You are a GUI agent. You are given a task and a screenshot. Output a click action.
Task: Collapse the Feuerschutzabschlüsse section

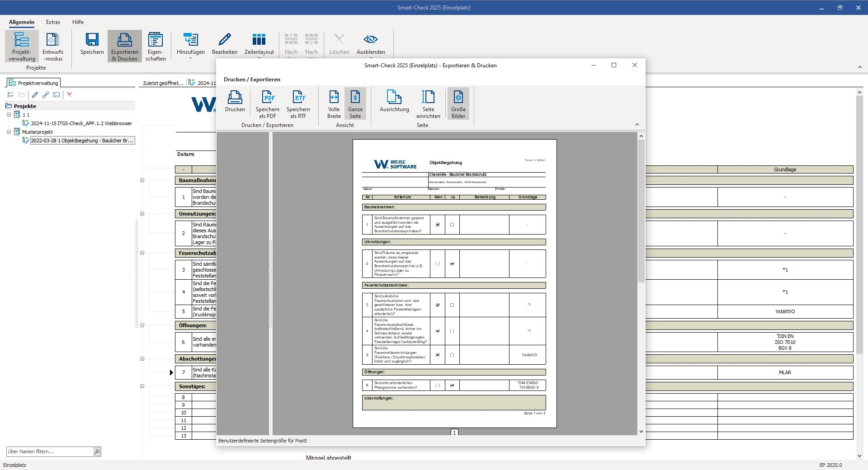pos(142,253)
